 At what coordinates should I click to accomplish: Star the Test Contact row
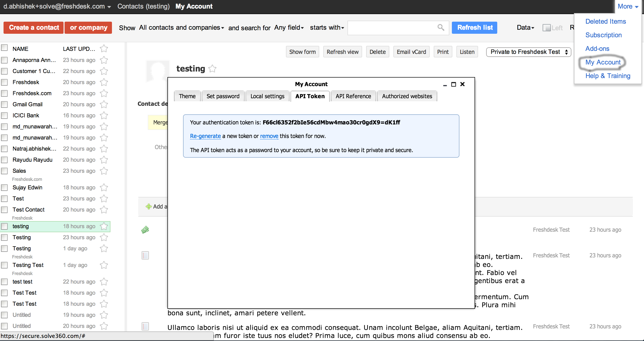click(104, 210)
